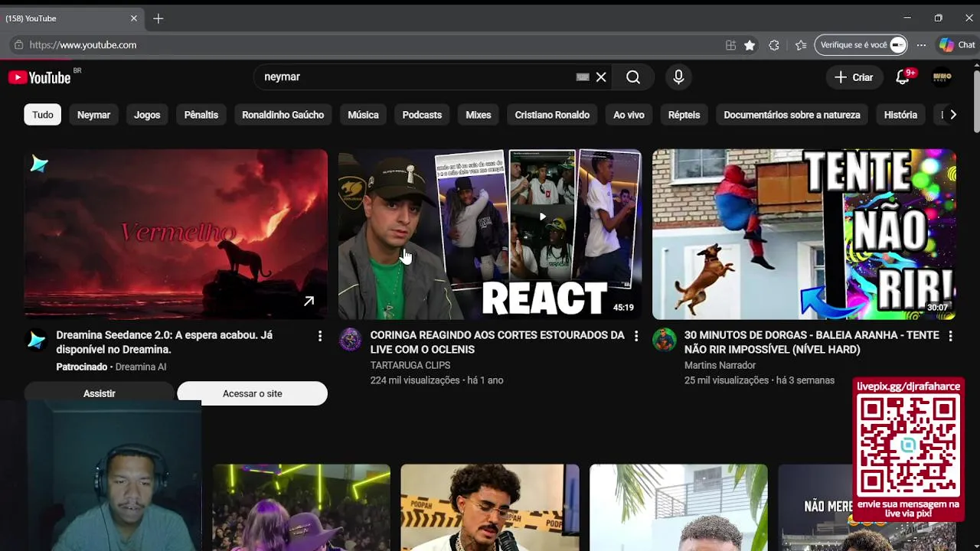Click the favorite star in address bar
The image size is (980, 551).
coord(750,45)
